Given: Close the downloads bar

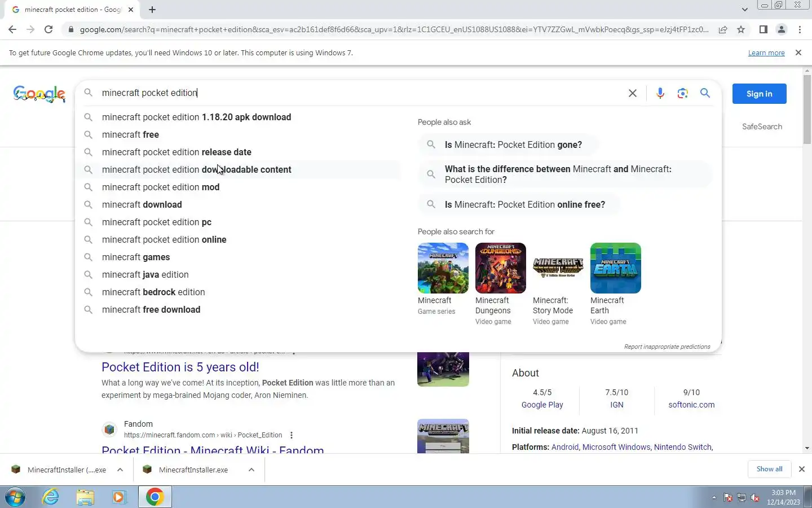Looking at the screenshot, I should pos(801,469).
